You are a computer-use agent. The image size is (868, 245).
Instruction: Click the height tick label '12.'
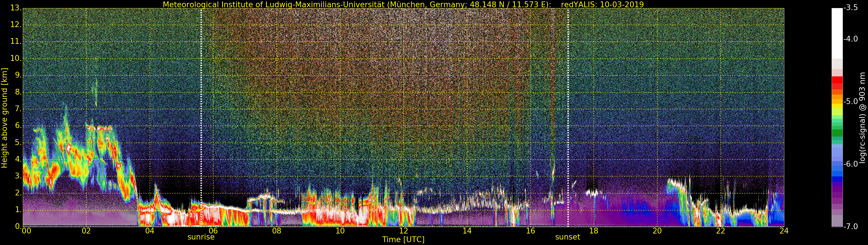(16, 25)
